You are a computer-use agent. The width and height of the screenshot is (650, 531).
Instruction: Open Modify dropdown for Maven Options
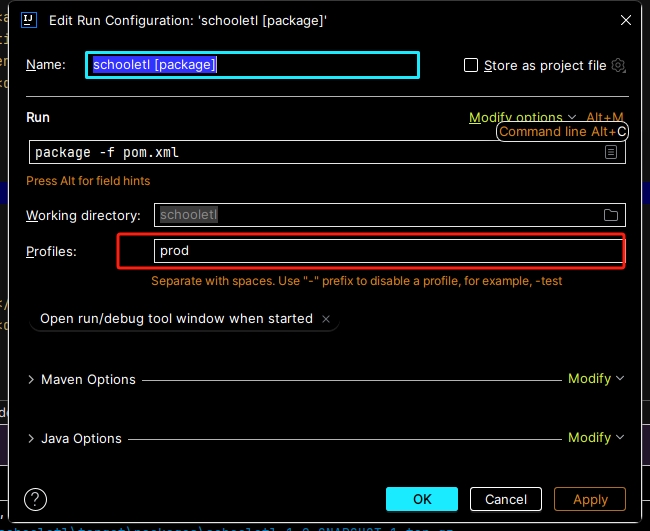click(595, 379)
